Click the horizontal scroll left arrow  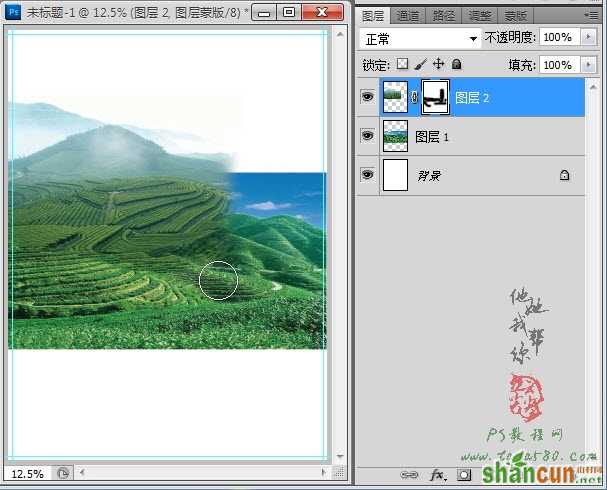pos(82,472)
